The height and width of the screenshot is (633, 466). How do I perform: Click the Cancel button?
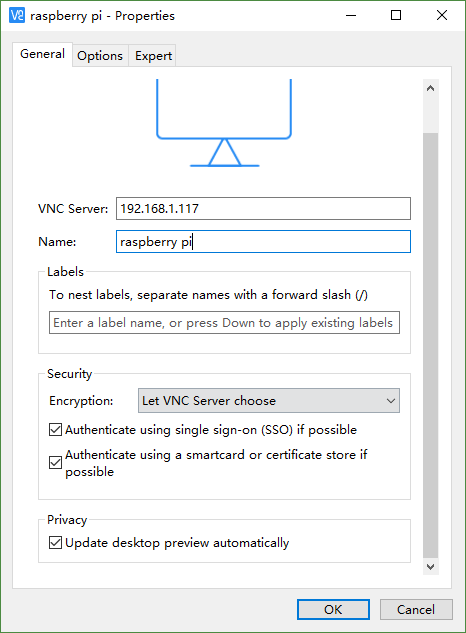pos(416,609)
